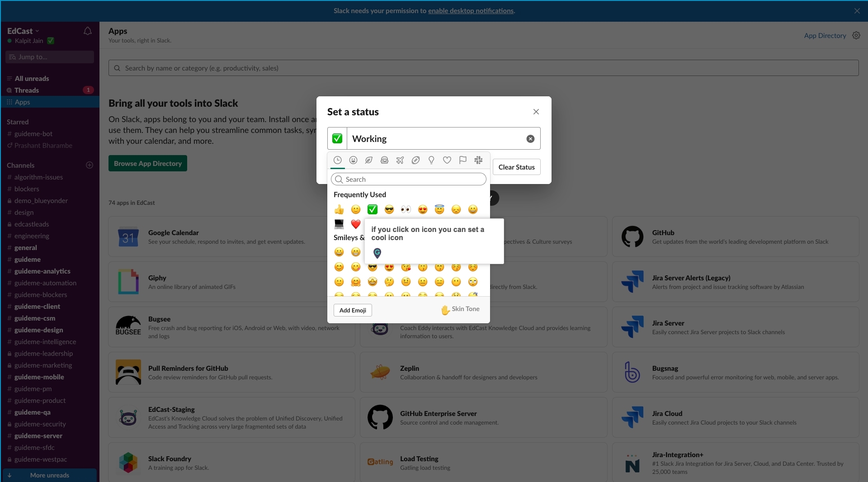Image resolution: width=868 pixels, height=482 pixels.
Task: Clear the Working status text field
Action: 530,139
